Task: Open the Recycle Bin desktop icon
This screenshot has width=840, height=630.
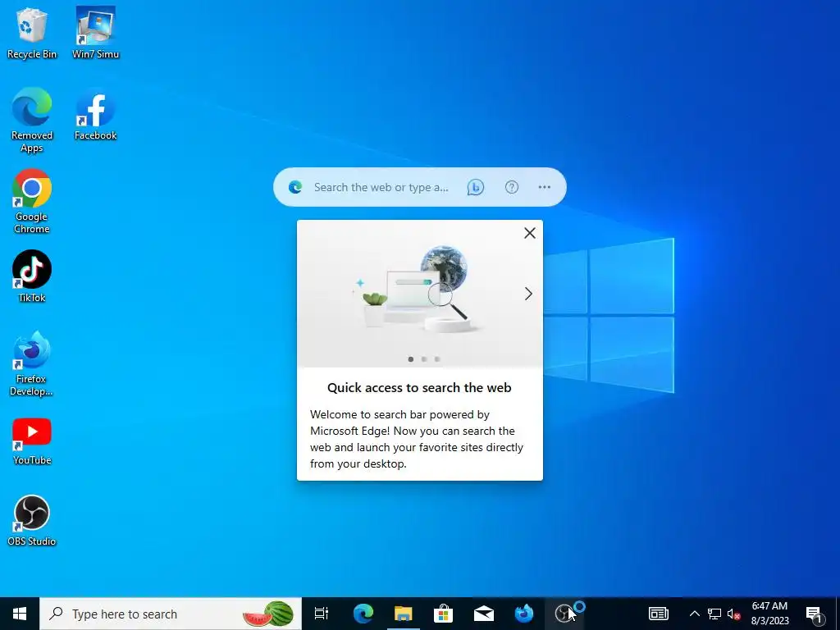Action: tap(32, 33)
